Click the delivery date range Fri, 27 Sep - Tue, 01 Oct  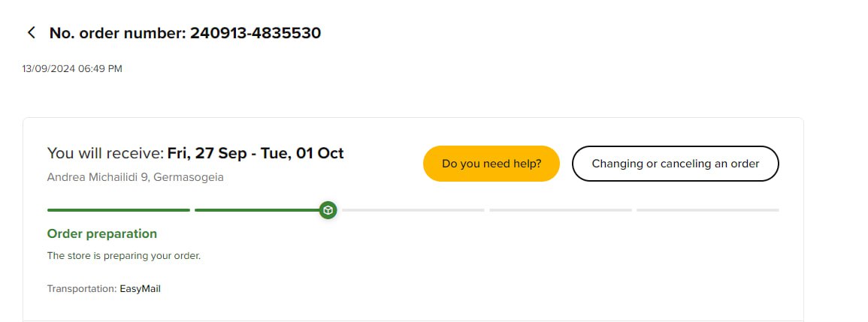pos(256,154)
